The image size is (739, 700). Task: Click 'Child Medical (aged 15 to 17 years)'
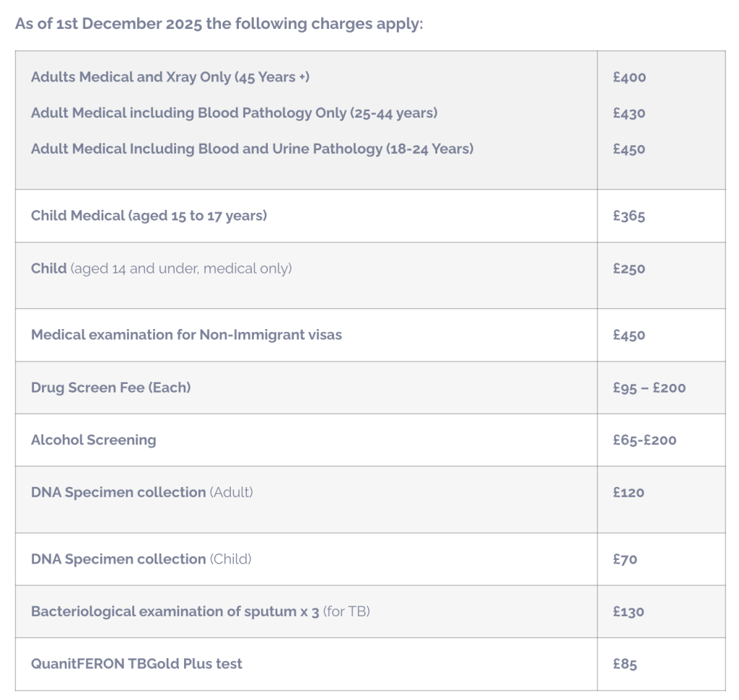[149, 215]
